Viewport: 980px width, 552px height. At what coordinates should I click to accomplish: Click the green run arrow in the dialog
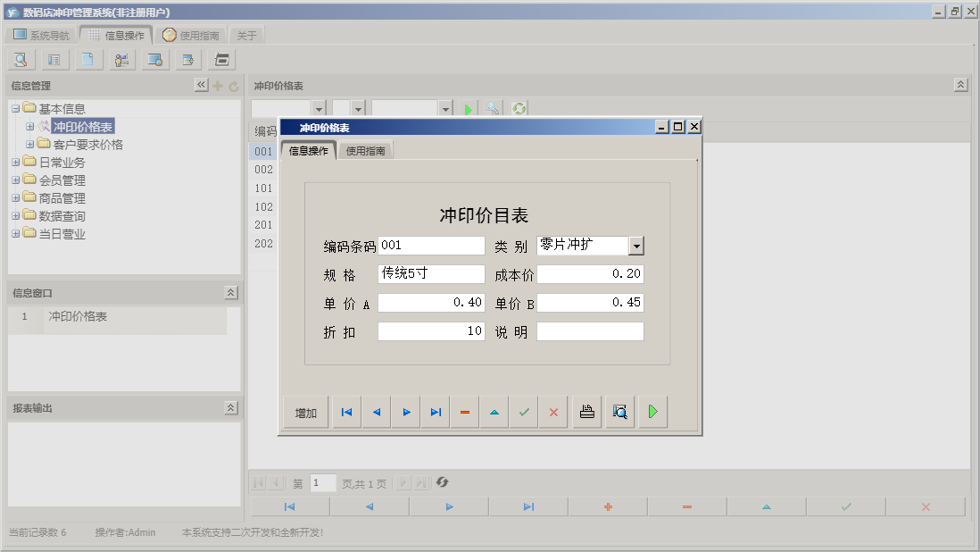coord(652,411)
